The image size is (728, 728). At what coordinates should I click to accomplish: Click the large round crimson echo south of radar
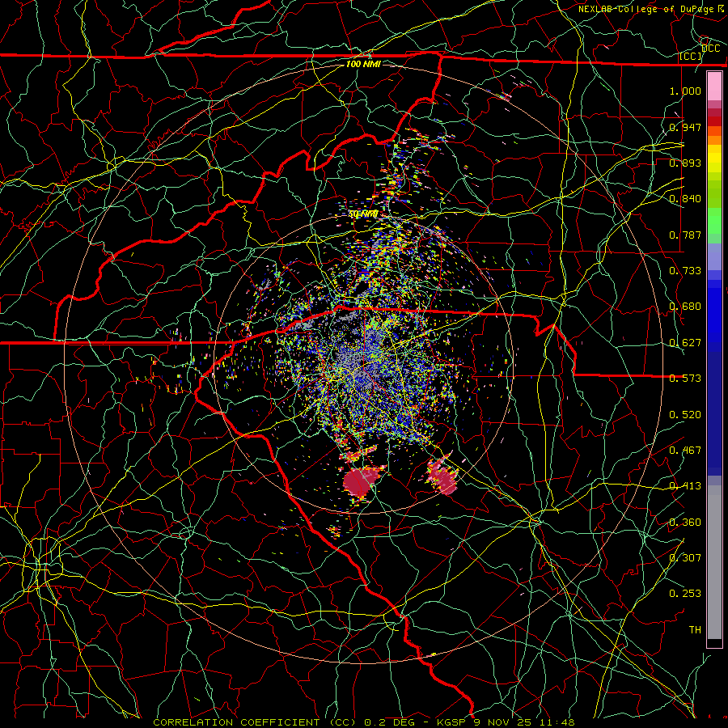pos(359,483)
